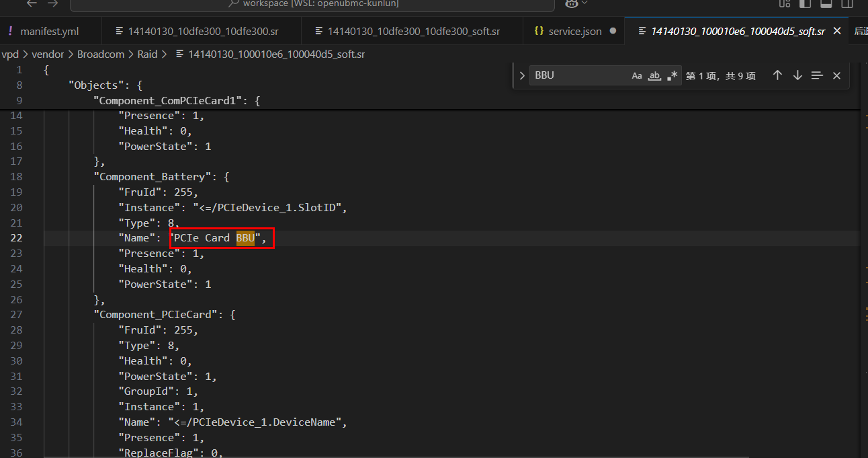Image resolution: width=868 pixels, height=458 pixels.
Task: Jump to next match in find widget
Action: tap(797, 75)
